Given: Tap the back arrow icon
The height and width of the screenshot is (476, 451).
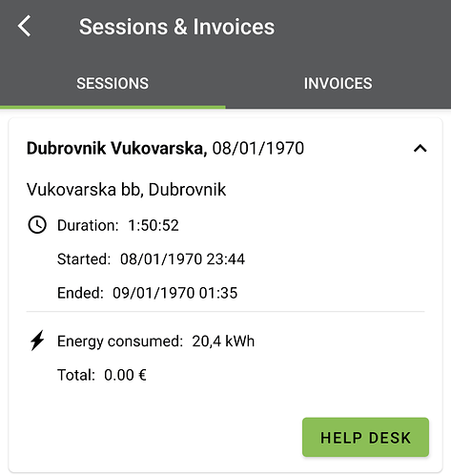Looking at the screenshot, I should point(24,26).
